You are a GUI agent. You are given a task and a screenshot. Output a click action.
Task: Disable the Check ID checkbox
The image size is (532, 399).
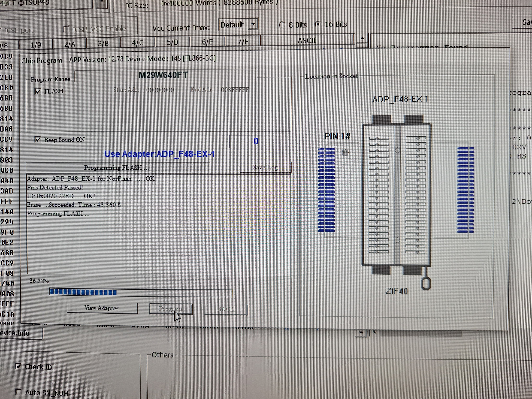[18, 366]
